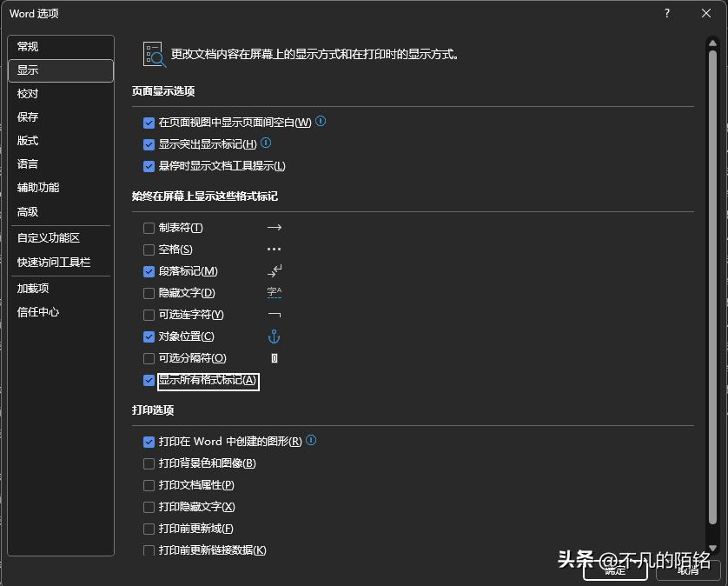Image resolution: width=728 pixels, height=586 pixels.
Task: Check the 打印隐藏文字 option
Action: (x=149, y=506)
